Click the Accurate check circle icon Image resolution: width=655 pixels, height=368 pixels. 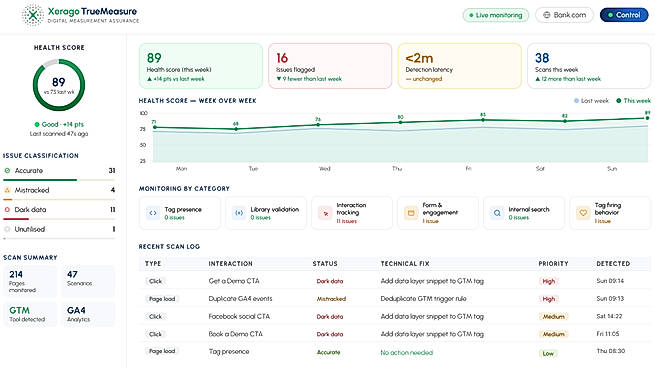(7, 170)
